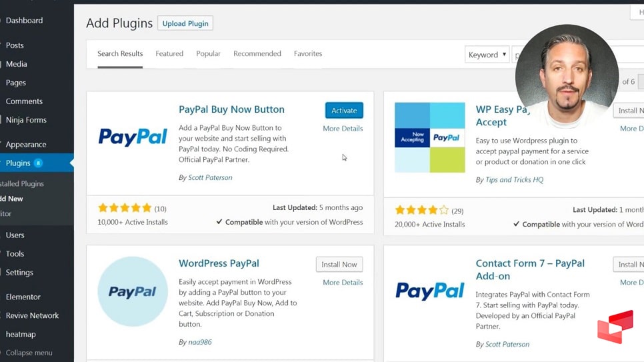Click the WordPress PayPal circular logo
This screenshot has height=362, width=644.
(133, 291)
